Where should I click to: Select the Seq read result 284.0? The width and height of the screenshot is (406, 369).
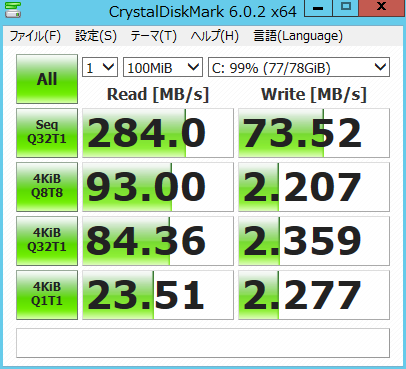(158, 133)
